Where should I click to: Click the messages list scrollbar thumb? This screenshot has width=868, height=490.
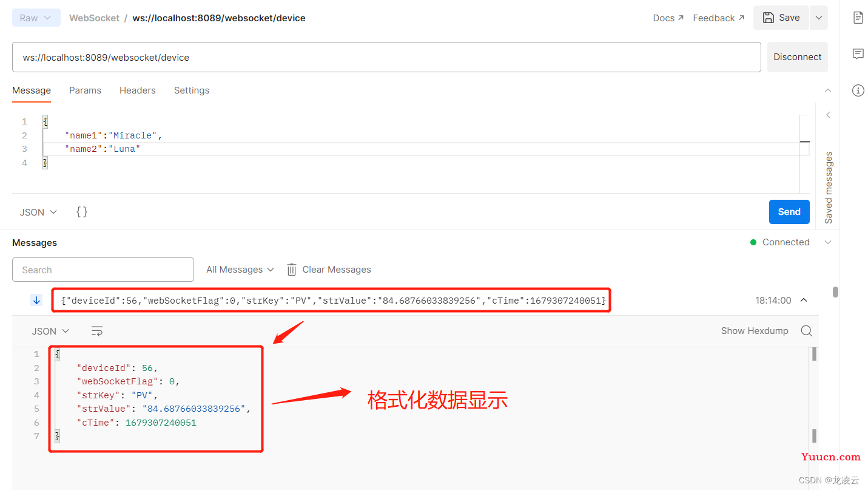click(835, 292)
